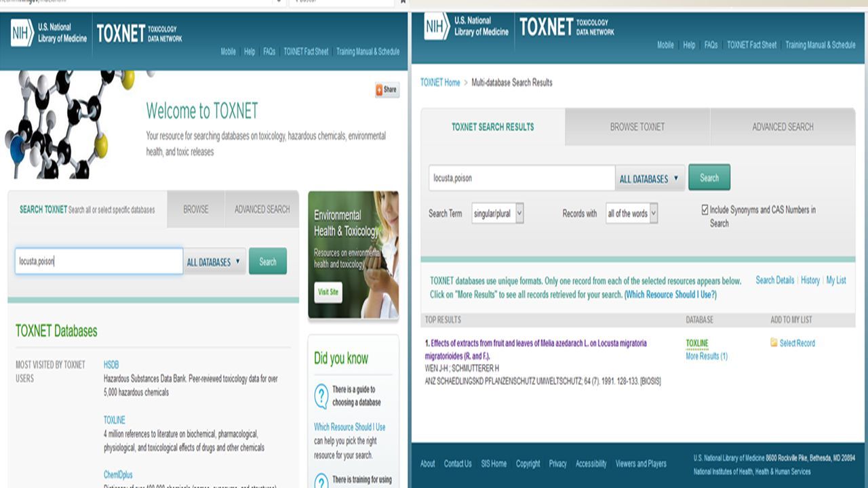Click NIH logo in right TOXNET window
Viewport: 868px width, 488px height.
437,26
